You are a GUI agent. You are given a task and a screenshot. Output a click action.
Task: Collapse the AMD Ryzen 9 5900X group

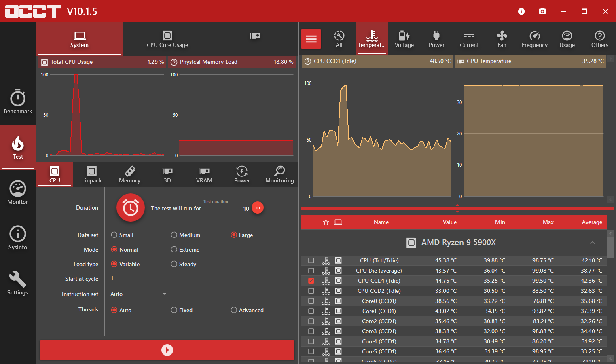[592, 243]
